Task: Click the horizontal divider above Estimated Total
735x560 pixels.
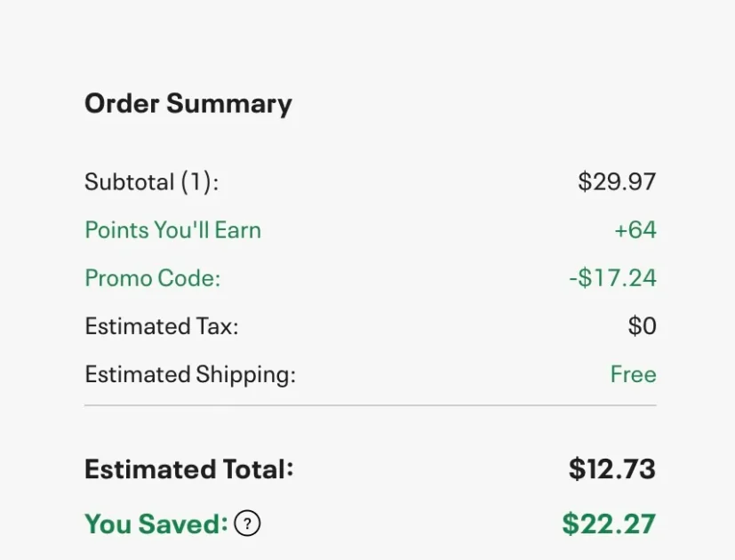Action: [370, 405]
